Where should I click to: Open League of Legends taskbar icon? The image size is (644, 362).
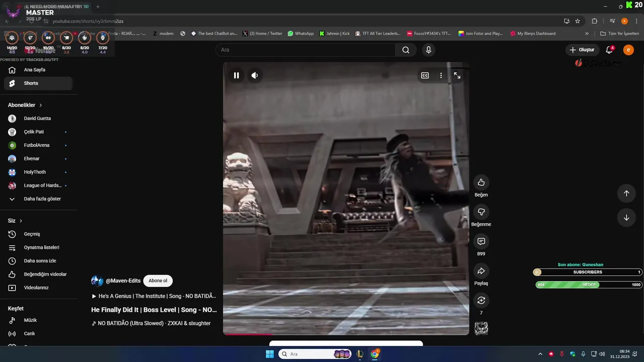(360, 354)
